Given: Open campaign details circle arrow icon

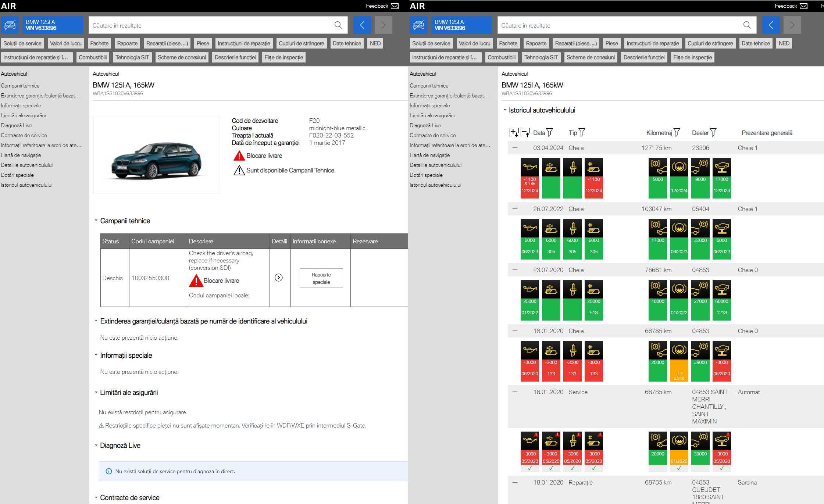Looking at the screenshot, I should tap(279, 278).
